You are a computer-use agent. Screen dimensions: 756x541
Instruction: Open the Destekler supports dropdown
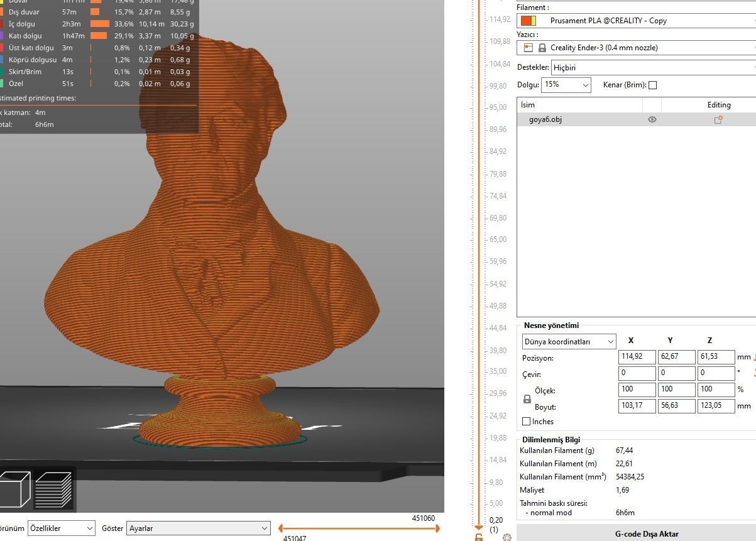coord(653,67)
